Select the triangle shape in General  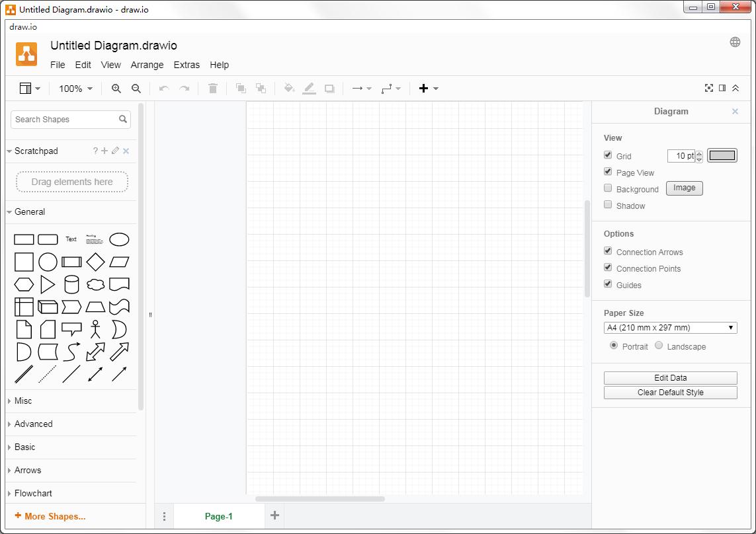(47, 284)
